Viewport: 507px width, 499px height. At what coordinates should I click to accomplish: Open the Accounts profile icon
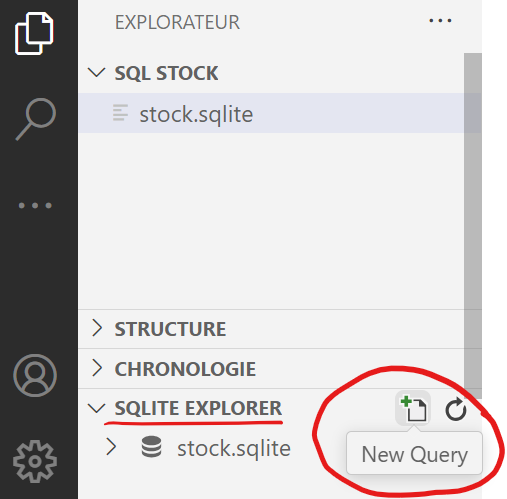point(35,375)
